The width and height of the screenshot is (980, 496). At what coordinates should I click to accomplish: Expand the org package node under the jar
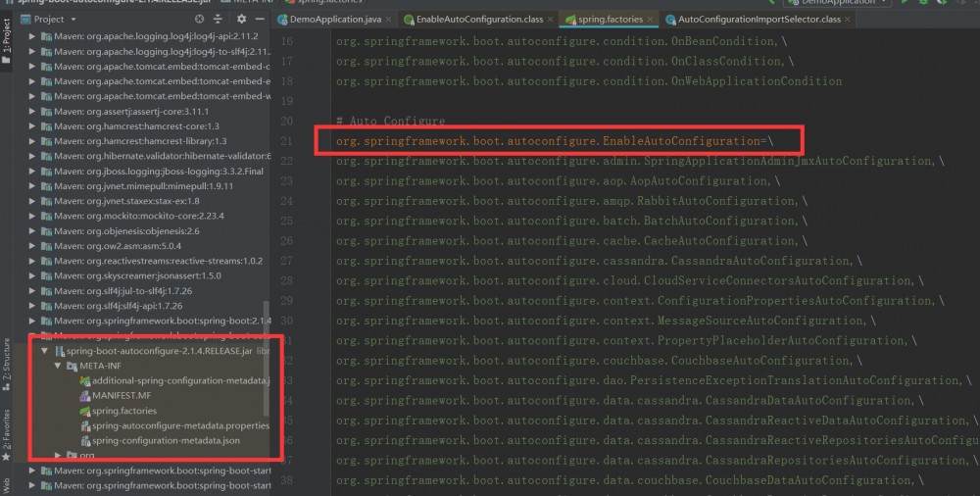(58, 456)
